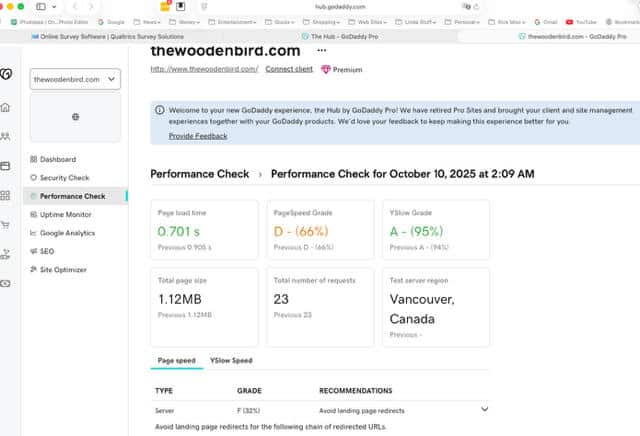Screen dimensions: 640x436
Task: Open the Entertainment bookmarks folder
Action: 232,22
